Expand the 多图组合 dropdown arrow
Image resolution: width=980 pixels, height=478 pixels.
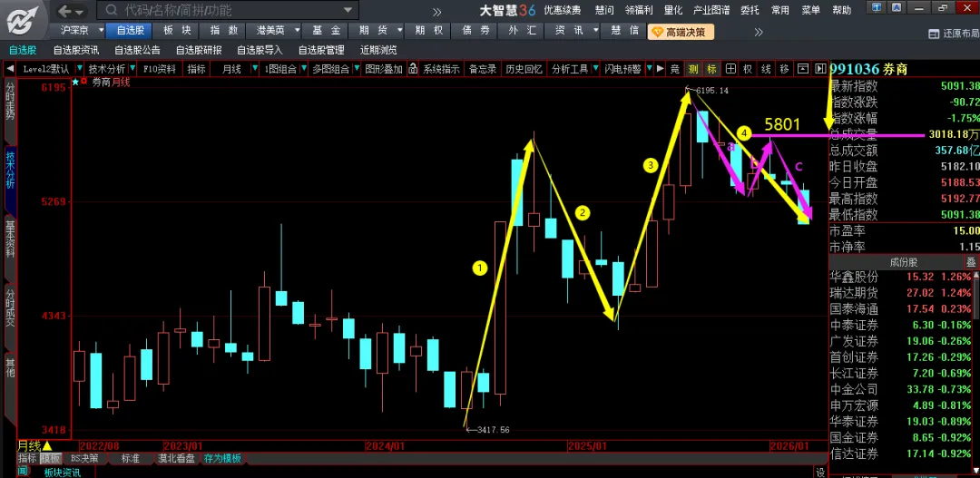coord(355,69)
